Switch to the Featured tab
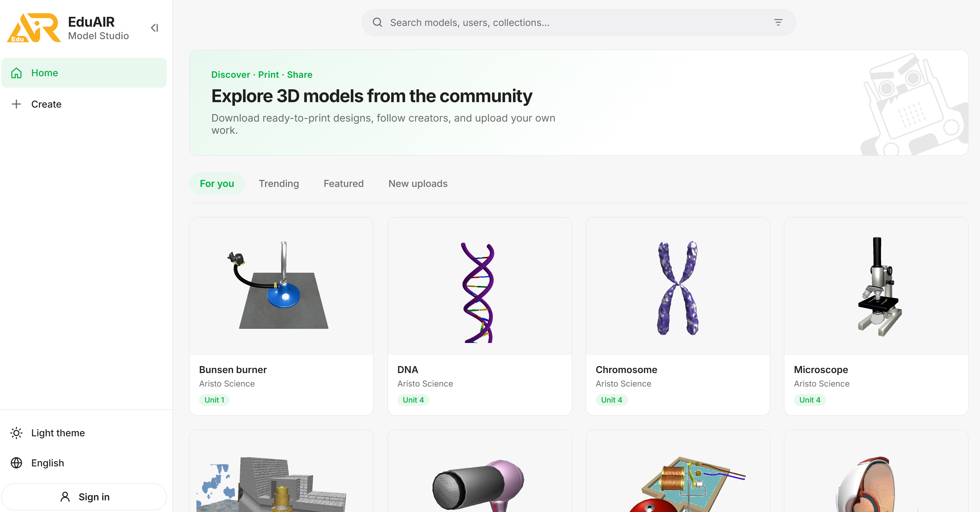 [344, 184]
